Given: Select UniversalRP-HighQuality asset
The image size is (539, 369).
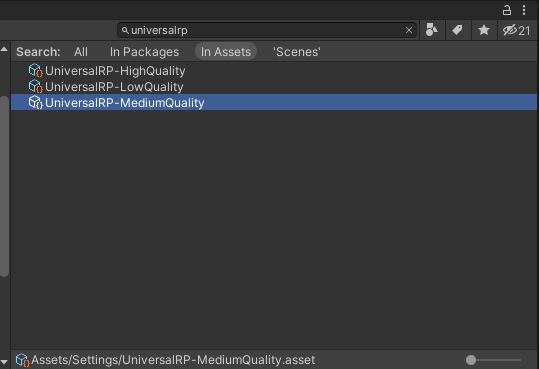Looking at the screenshot, I should click(274, 70).
